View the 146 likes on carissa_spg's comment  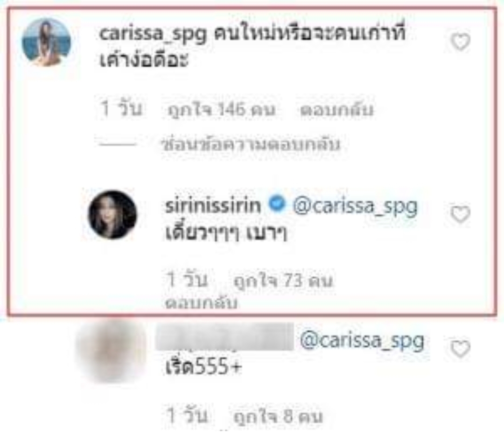coord(222,110)
